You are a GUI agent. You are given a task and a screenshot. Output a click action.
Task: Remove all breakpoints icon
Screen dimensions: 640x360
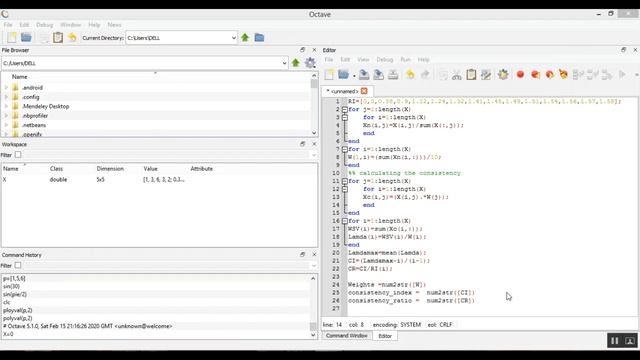564,74
